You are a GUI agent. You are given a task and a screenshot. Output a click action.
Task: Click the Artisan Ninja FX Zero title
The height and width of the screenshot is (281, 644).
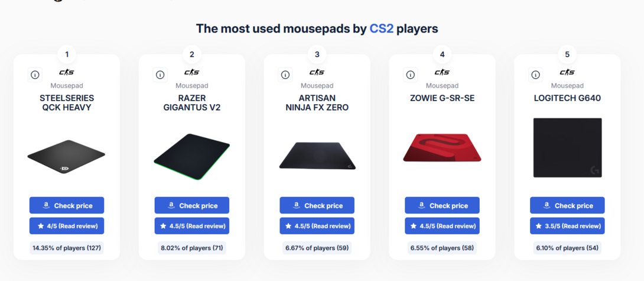pos(317,102)
